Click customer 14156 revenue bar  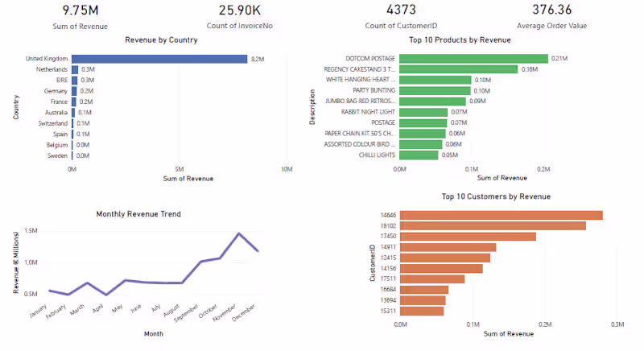441,269
